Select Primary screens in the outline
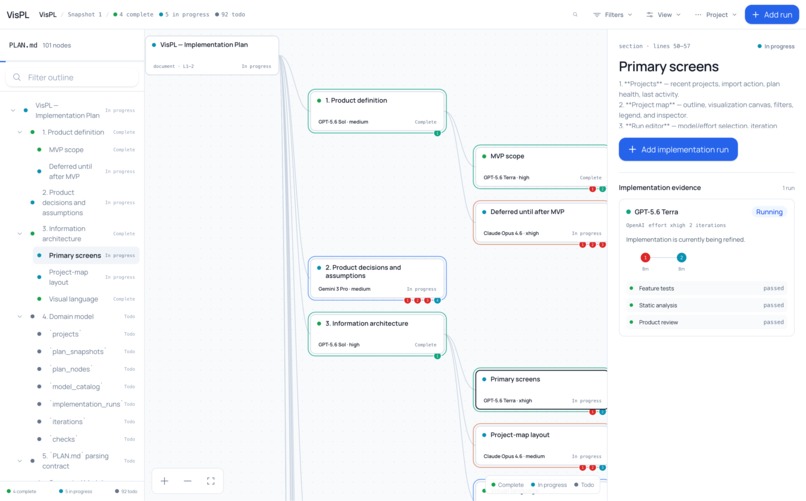 86,255
